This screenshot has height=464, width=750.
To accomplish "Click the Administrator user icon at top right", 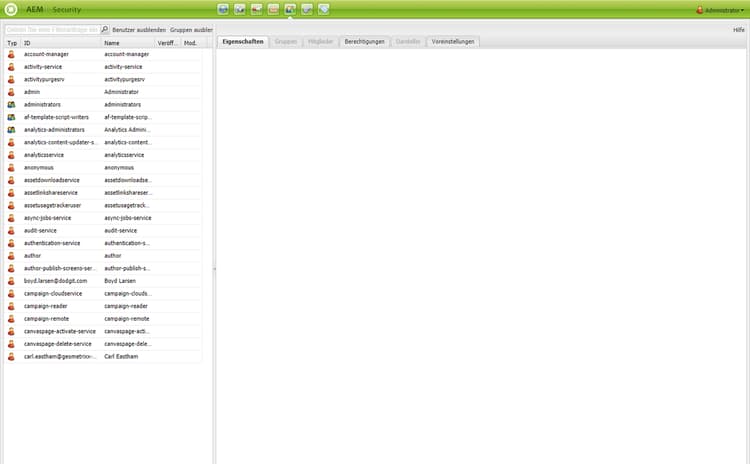I will [x=700, y=10].
